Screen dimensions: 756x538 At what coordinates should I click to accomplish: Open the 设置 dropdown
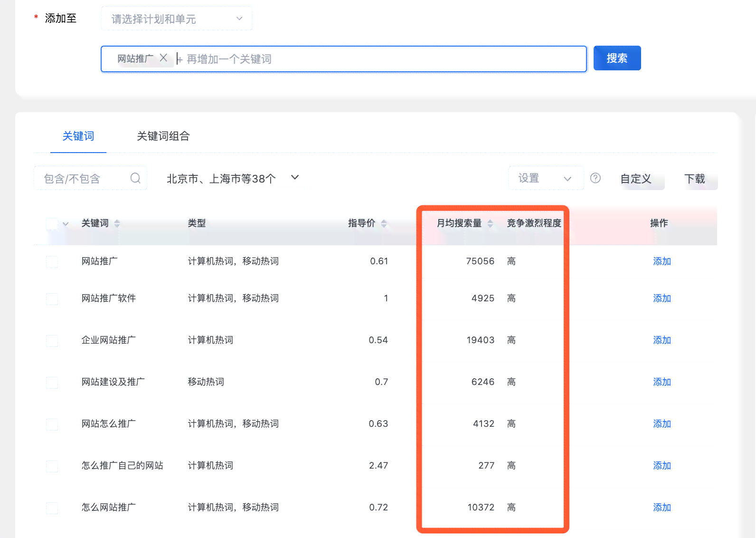click(546, 178)
